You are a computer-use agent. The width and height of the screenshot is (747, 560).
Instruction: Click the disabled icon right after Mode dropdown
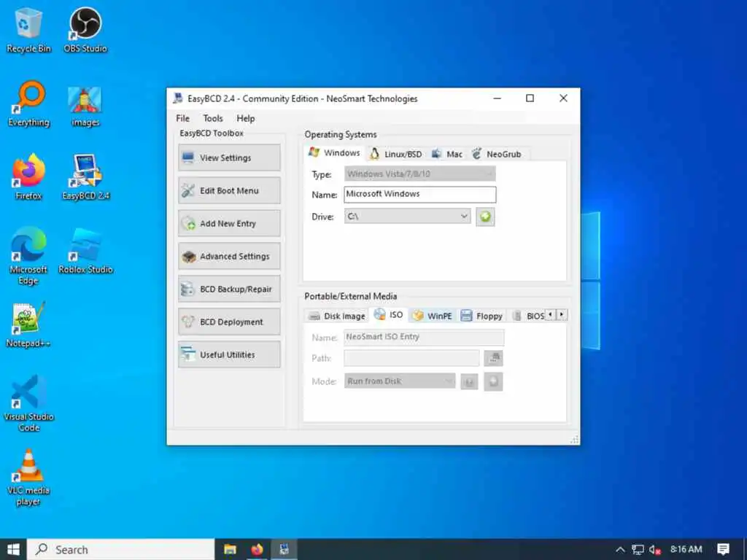coord(469,381)
